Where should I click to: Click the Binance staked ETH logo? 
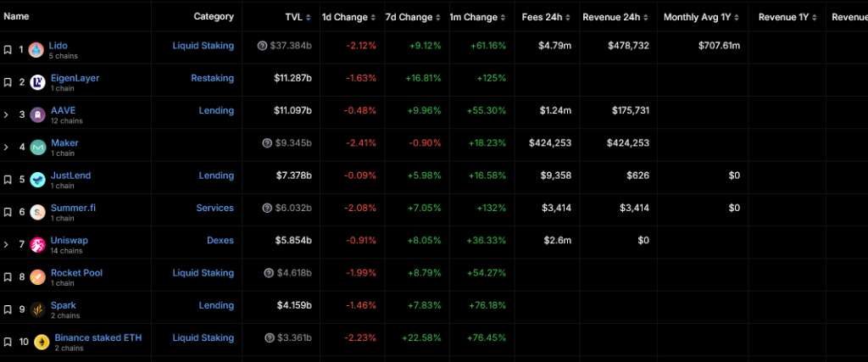pos(41,342)
